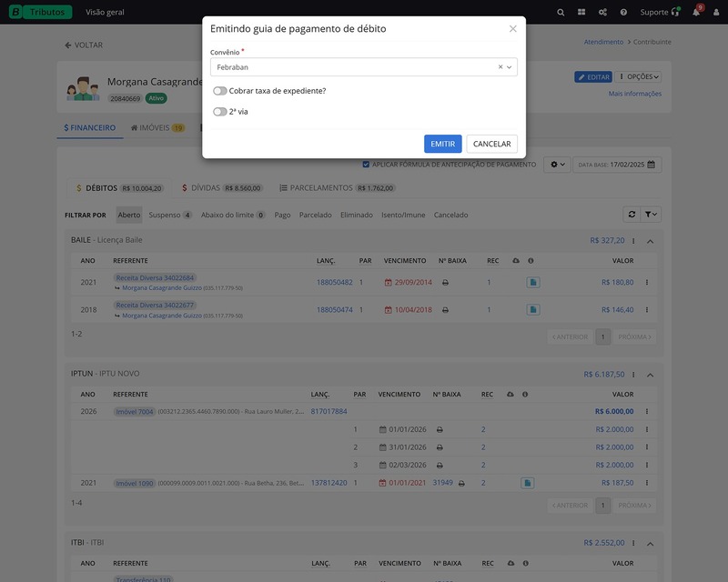Switch to the Dívidas tab
The height and width of the screenshot is (582, 728).
coord(222,188)
